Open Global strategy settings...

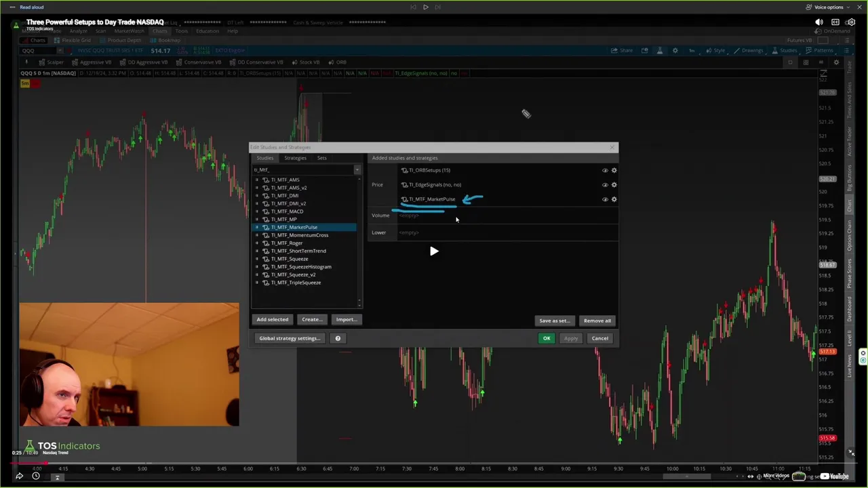pos(290,338)
